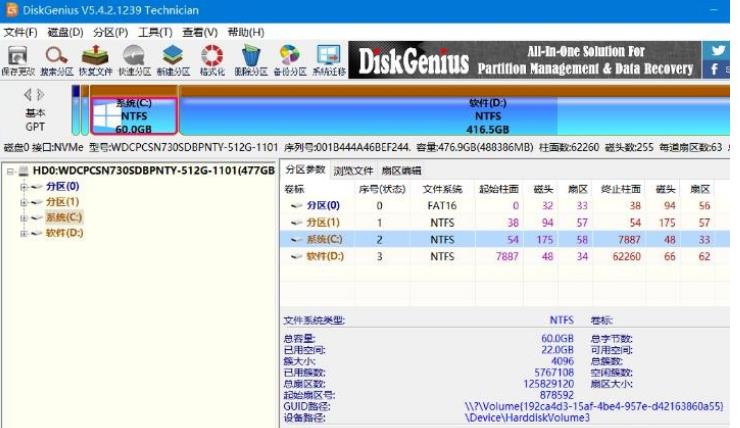The height and width of the screenshot is (428, 740).
Task: Open the 分区(P) menu
Action: coord(110,32)
